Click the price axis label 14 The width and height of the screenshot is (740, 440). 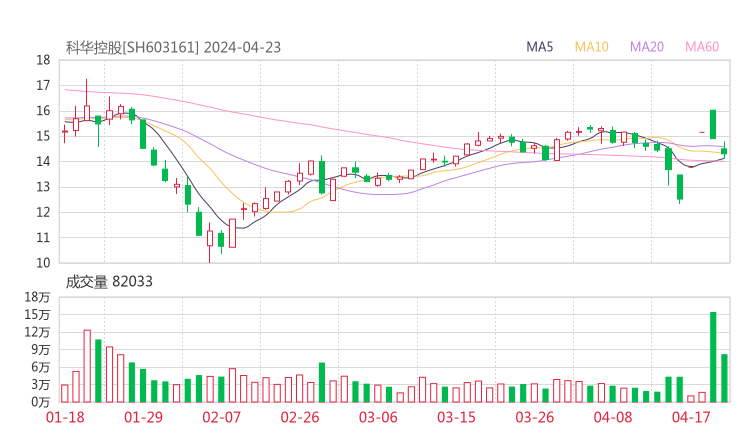click(x=43, y=161)
